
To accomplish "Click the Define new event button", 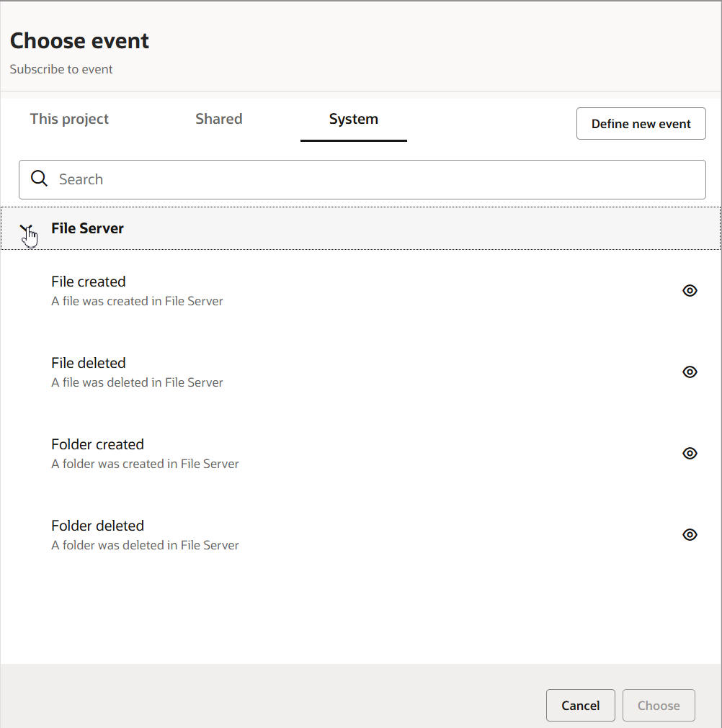I will click(x=641, y=124).
